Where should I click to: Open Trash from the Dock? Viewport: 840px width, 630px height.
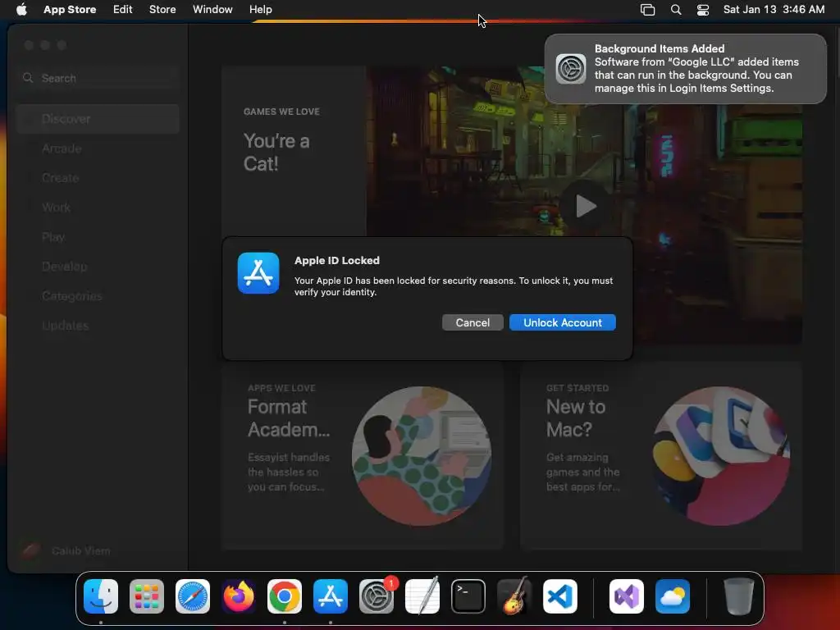[739, 596]
